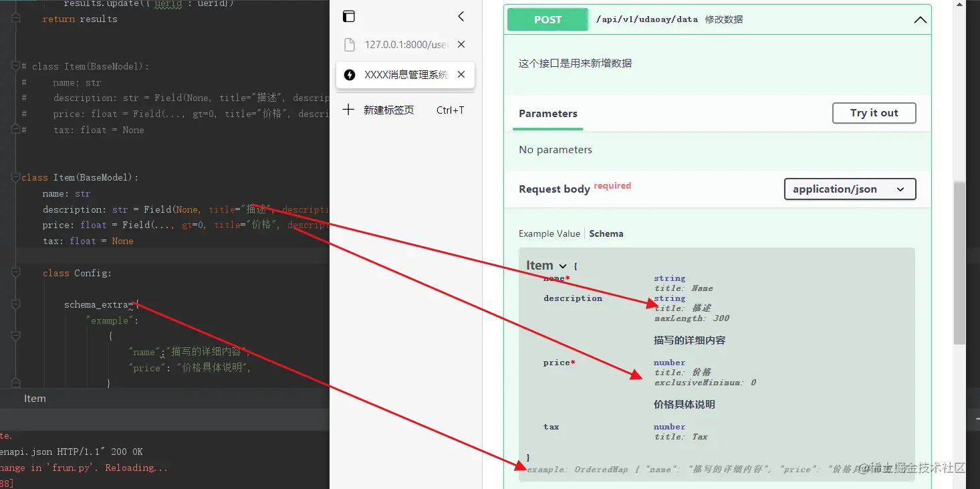Click the 'Request body' heading

point(554,189)
